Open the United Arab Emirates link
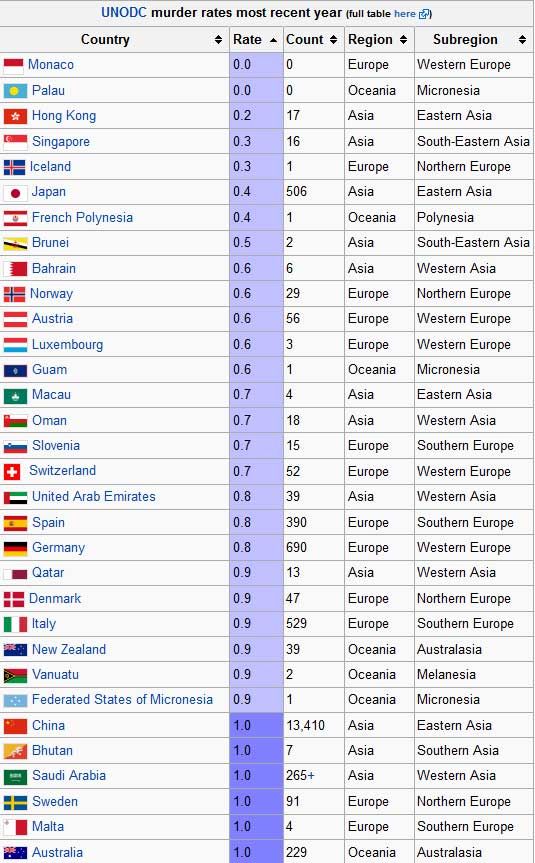 tap(94, 496)
